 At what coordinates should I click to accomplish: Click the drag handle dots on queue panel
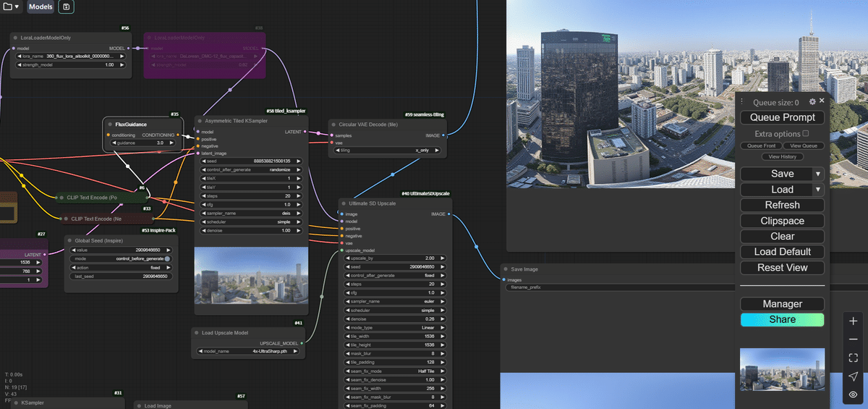(743, 102)
